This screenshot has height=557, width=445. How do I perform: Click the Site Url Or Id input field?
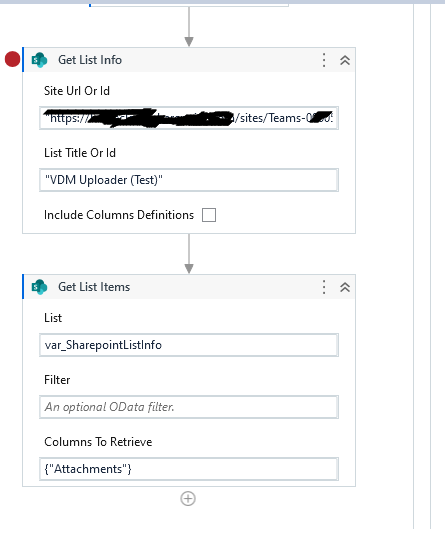coord(189,118)
